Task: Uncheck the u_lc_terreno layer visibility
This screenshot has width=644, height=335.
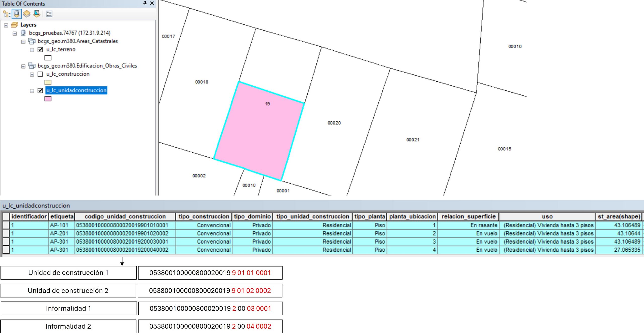Action: [40, 50]
